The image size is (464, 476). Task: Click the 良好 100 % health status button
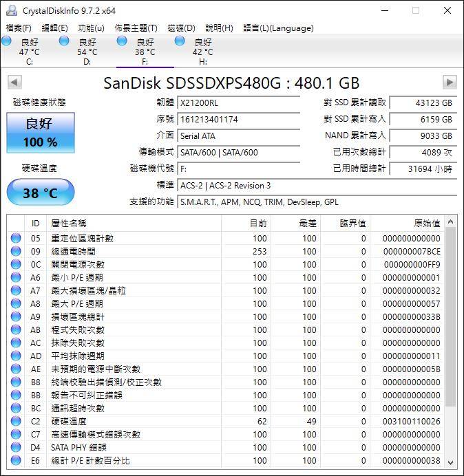pos(41,133)
